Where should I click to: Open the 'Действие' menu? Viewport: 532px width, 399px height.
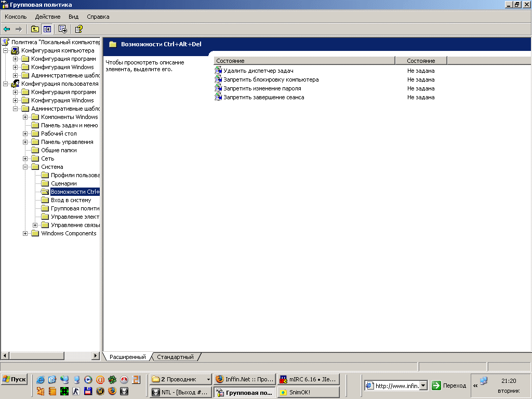(x=48, y=17)
